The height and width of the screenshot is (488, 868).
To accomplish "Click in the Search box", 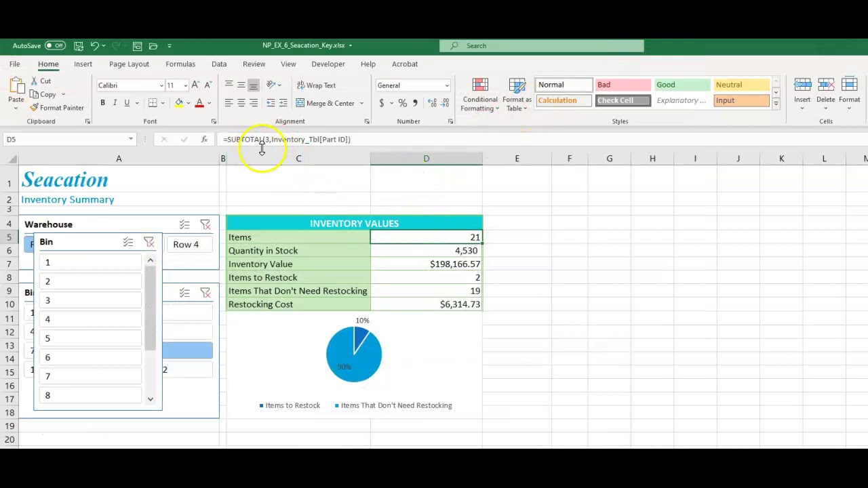I will (x=542, y=45).
